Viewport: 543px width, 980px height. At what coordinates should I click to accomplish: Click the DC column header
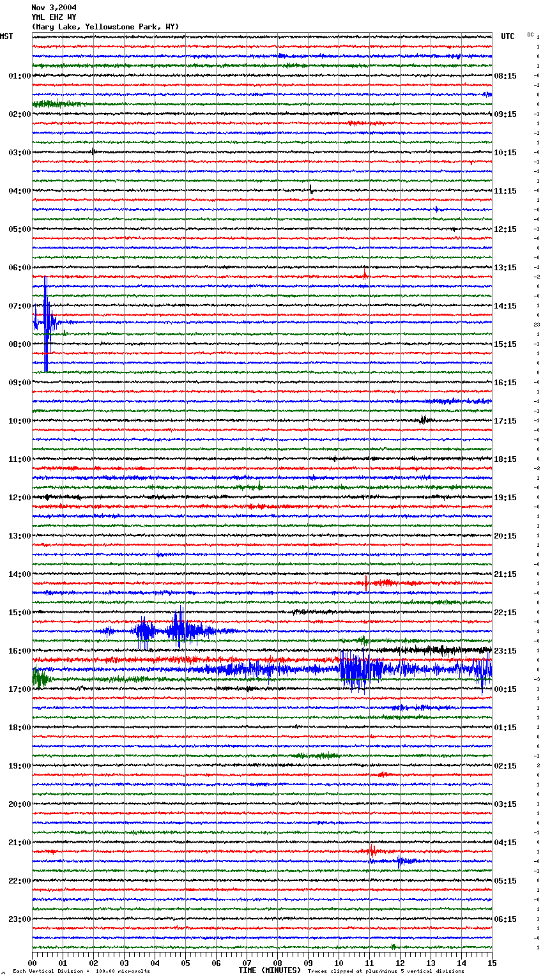(x=530, y=34)
